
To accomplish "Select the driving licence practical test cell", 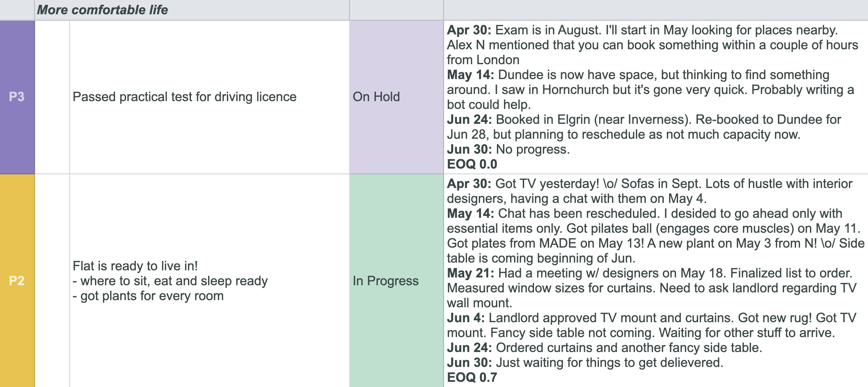I will 209,97.
